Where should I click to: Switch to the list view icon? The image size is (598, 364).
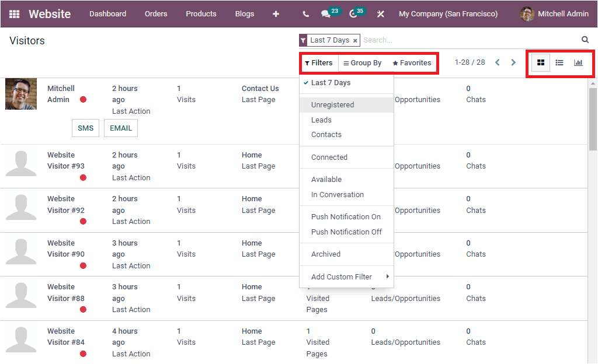click(559, 62)
